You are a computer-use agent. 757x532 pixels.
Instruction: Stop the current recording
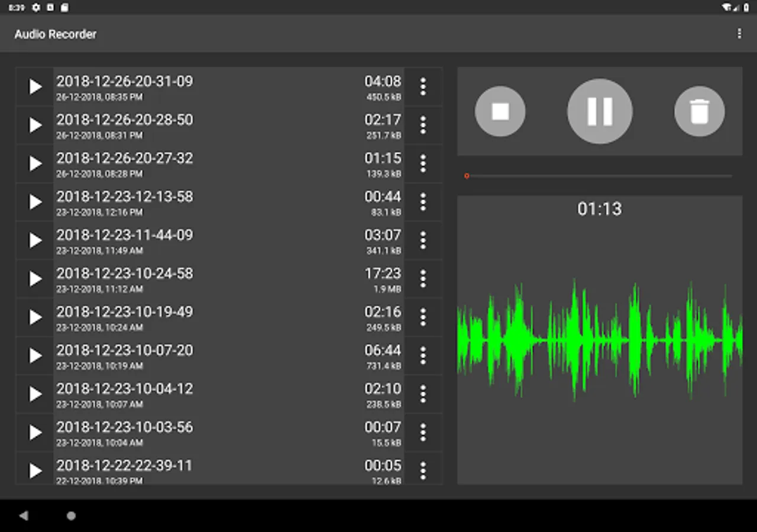500,111
